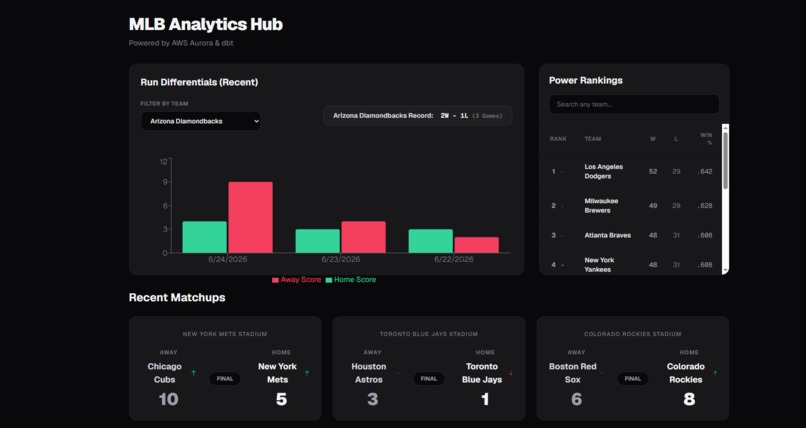Open the Arizona Diamondbacks team filter dropdown
806x428 pixels.
point(200,121)
